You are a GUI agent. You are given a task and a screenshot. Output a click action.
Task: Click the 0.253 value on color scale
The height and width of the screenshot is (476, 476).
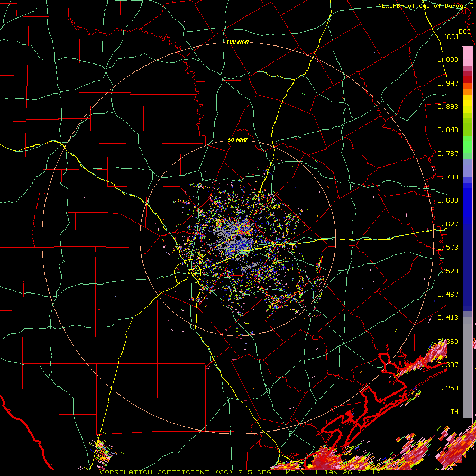tap(448, 388)
